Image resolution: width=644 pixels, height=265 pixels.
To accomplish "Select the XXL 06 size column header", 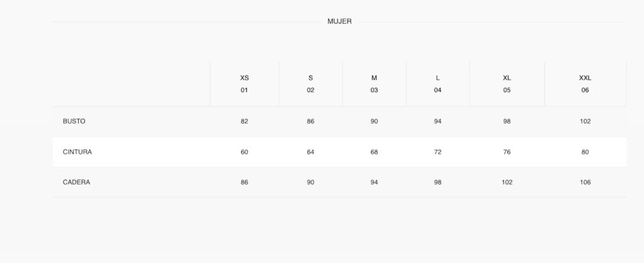I will (585, 84).
